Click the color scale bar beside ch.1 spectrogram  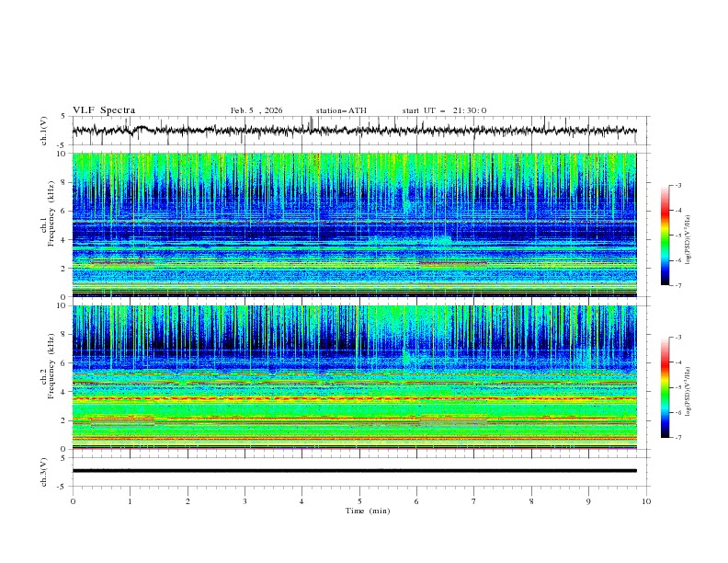[x=665, y=236]
